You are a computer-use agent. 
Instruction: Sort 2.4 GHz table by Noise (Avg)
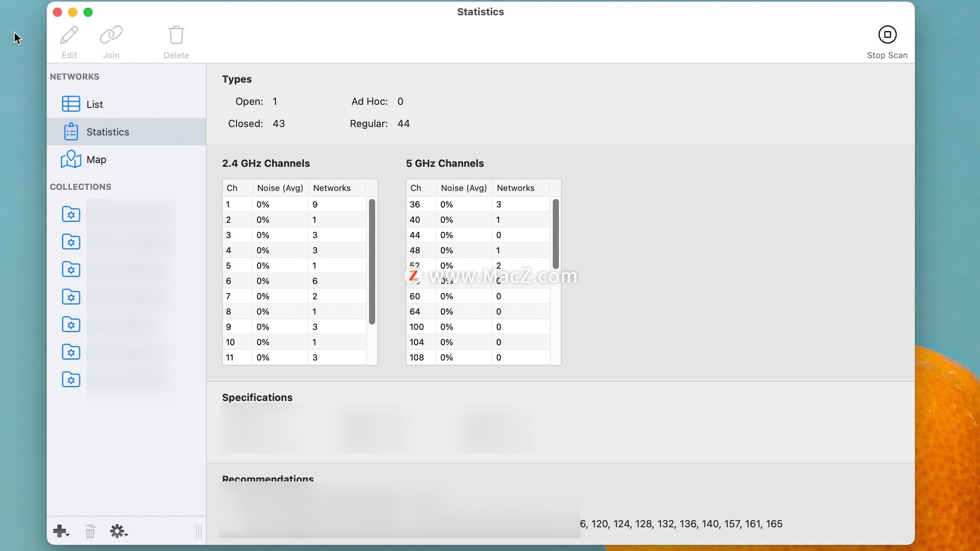coord(280,188)
